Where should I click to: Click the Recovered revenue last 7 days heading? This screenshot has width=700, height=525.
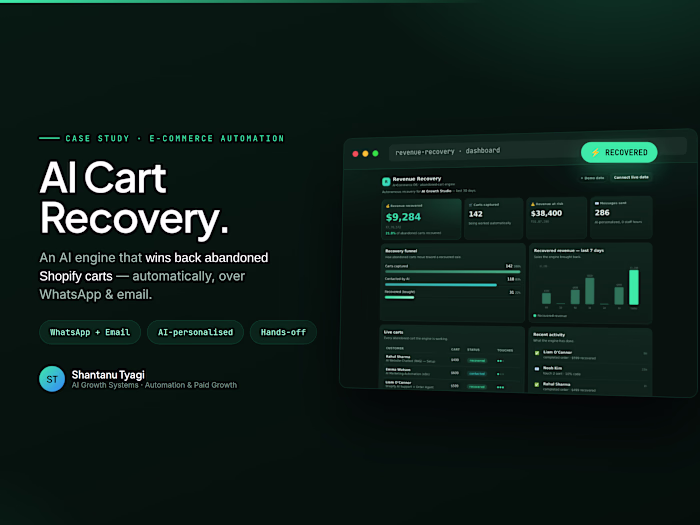[x=568, y=250]
